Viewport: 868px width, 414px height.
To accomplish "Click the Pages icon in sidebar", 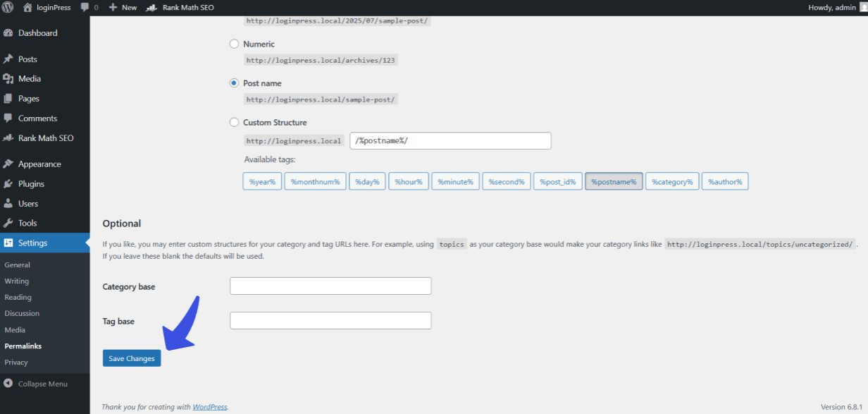I will tap(8, 99).
